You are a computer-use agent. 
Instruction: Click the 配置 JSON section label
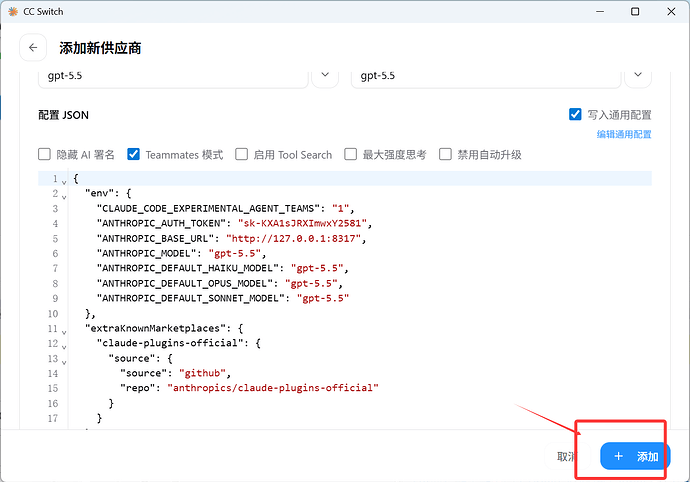click(63, 115)
